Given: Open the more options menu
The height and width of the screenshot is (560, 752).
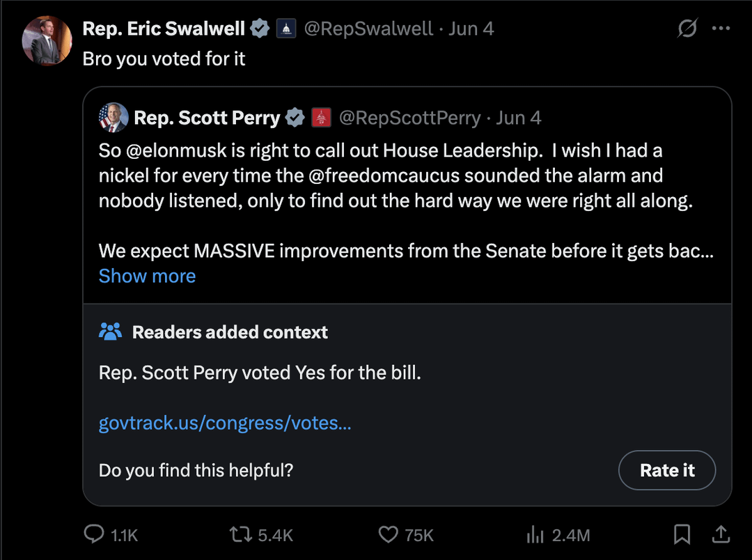Looking at the screenshot, I should pos(722,28).
